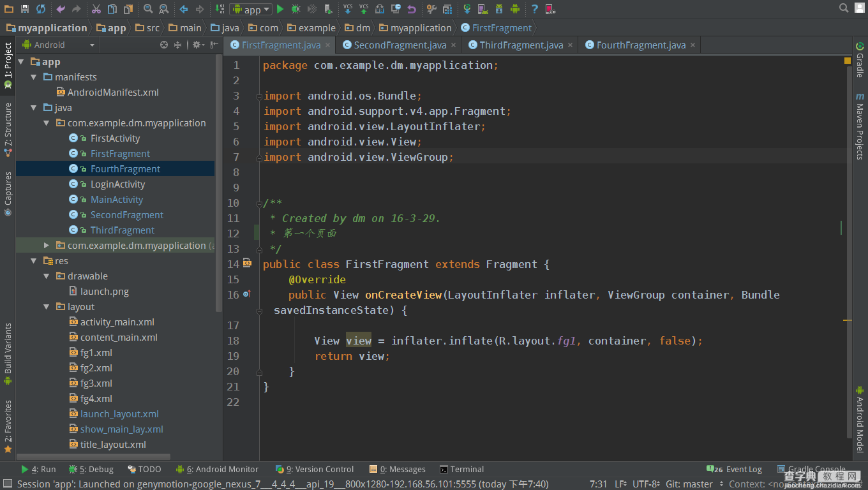
Task: Open the AVD Manager icon
Action: pos(483,9)
